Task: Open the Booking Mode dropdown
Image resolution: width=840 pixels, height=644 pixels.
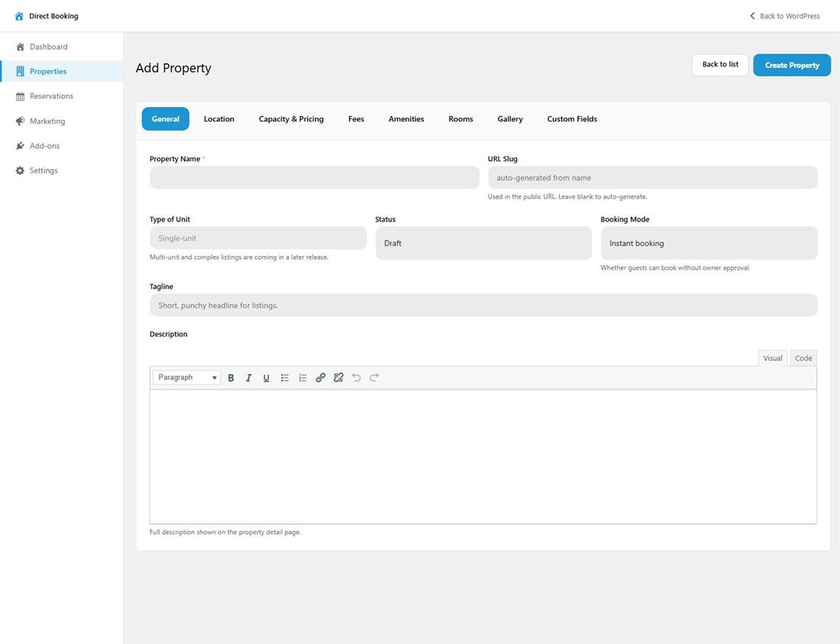Action: (x=709, y=243)
